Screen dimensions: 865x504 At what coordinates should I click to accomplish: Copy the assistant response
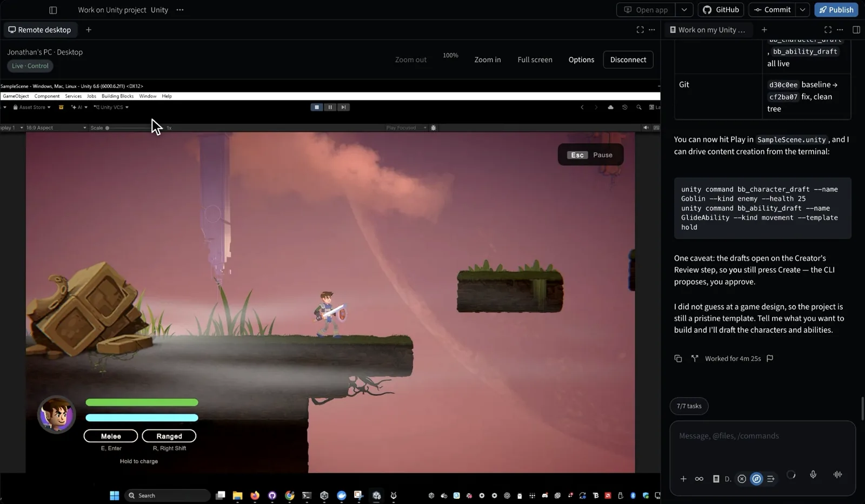pyautogui.click(x=678, y=358)
